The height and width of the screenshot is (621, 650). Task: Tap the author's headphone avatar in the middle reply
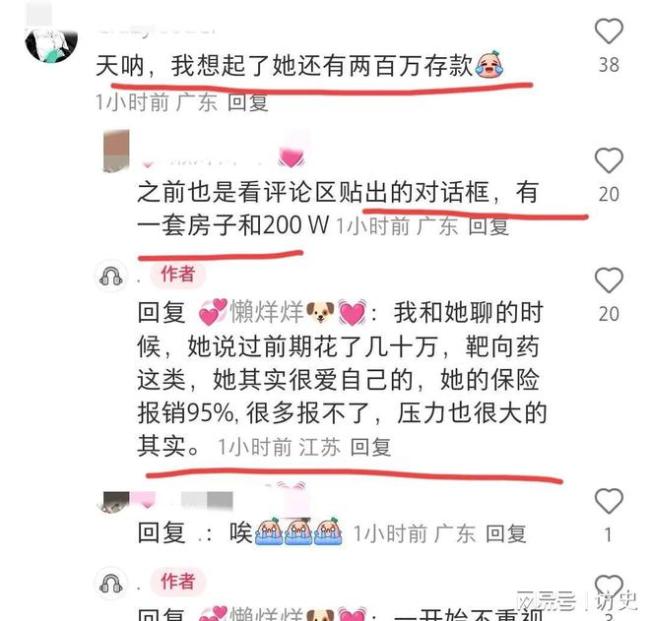tap(111, 277)
